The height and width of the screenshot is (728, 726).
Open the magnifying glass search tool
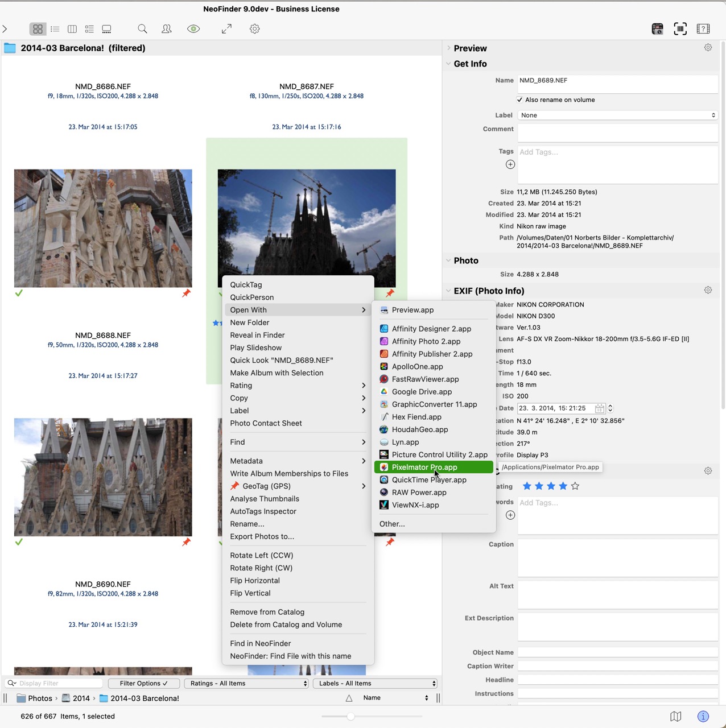pyautogui.click(x=142, y=29)
